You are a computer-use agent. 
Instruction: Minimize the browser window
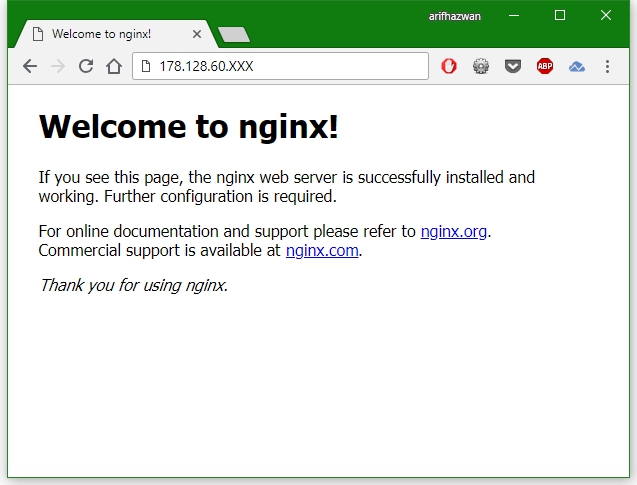point(514,15)
